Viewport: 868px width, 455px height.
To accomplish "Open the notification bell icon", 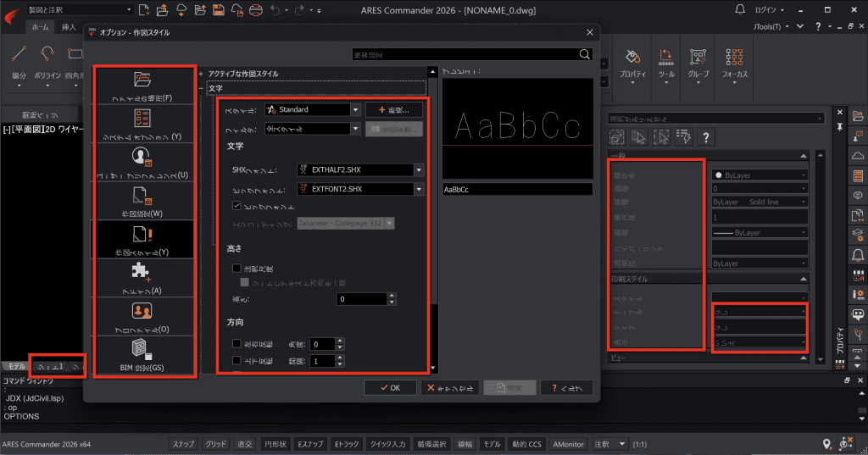I will [740, 9].
